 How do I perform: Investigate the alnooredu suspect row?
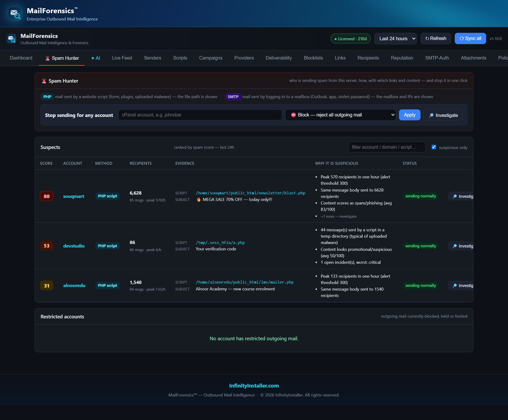[x=461, y=285]
